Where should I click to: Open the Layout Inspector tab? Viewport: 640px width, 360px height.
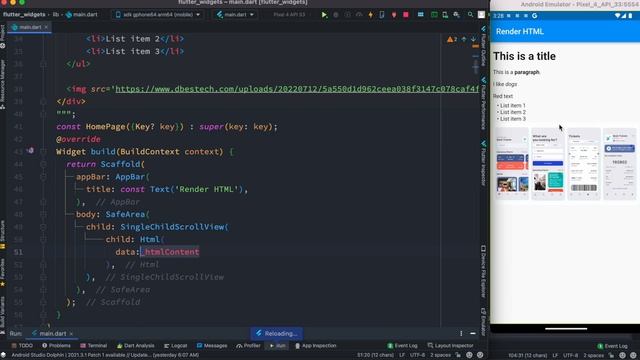tap(450, 346)
